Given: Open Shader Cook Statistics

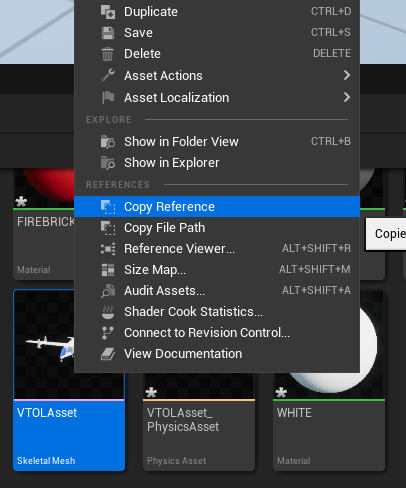Looking at the screenshot, I should (x=217, y=312).
